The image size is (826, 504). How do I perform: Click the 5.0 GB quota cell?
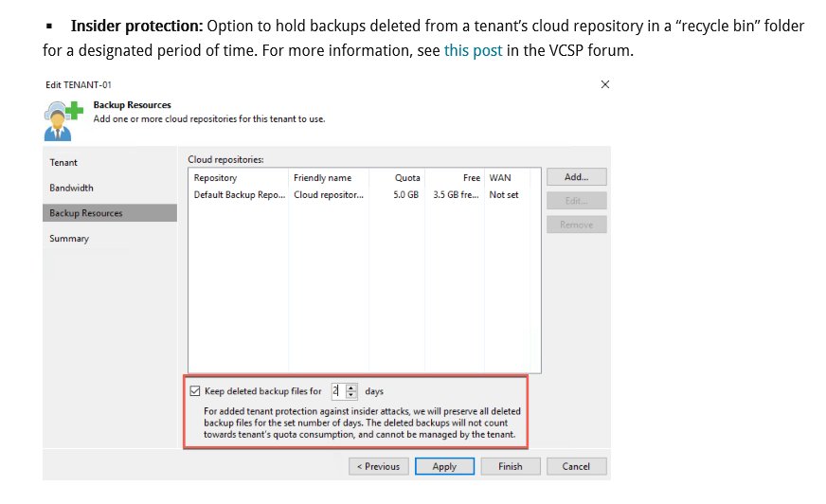point(405,195)
